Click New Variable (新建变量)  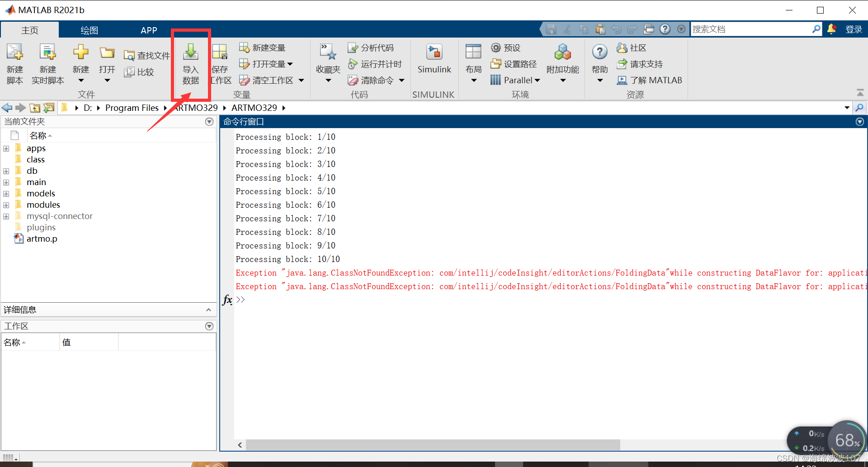[262, 48]
